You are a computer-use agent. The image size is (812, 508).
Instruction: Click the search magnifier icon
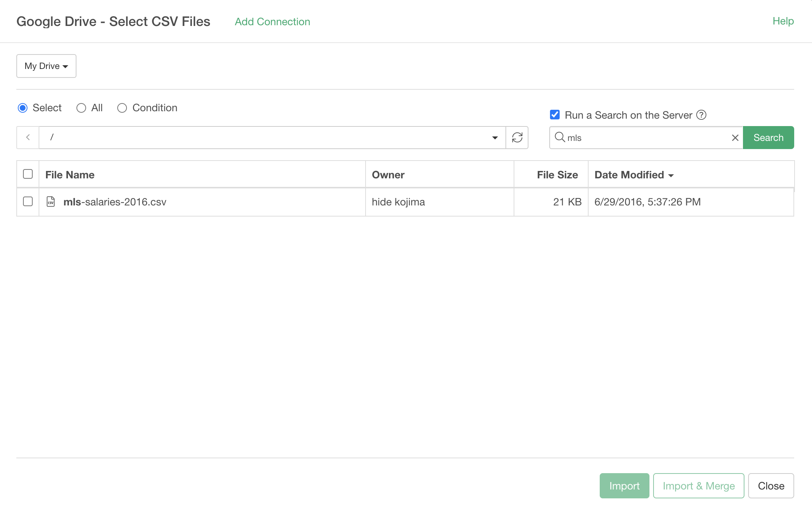[x=559, y=137]
